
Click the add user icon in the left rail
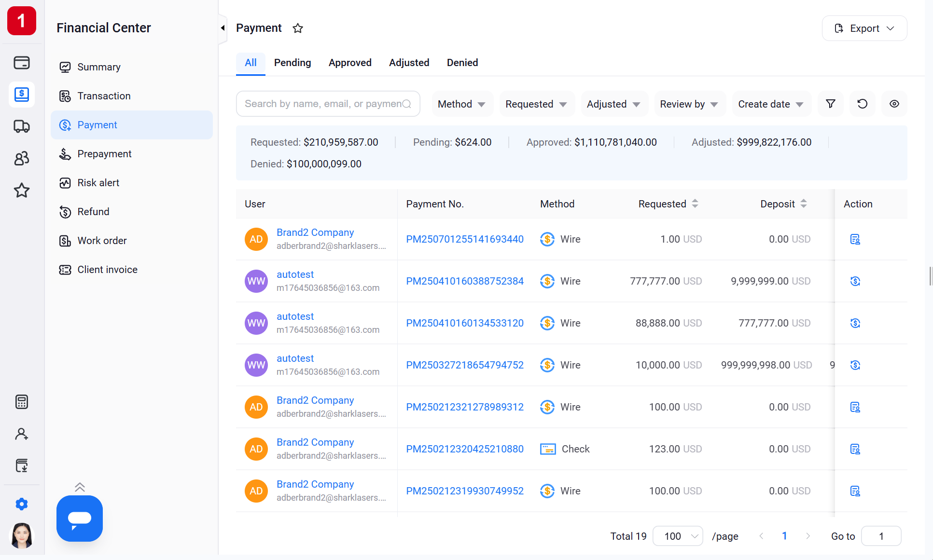click(x=22, y=434)
